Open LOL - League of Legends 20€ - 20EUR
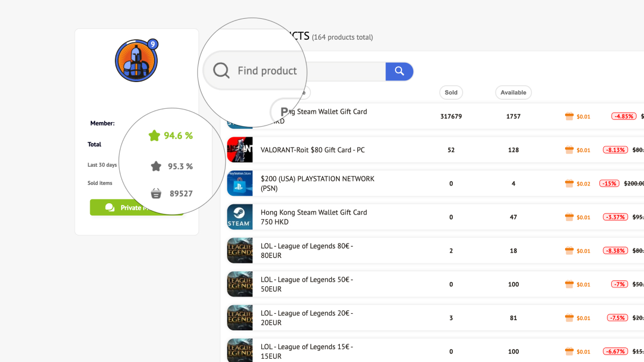The height and width of the screenshot is (362, 644). [x=307, y=317]
